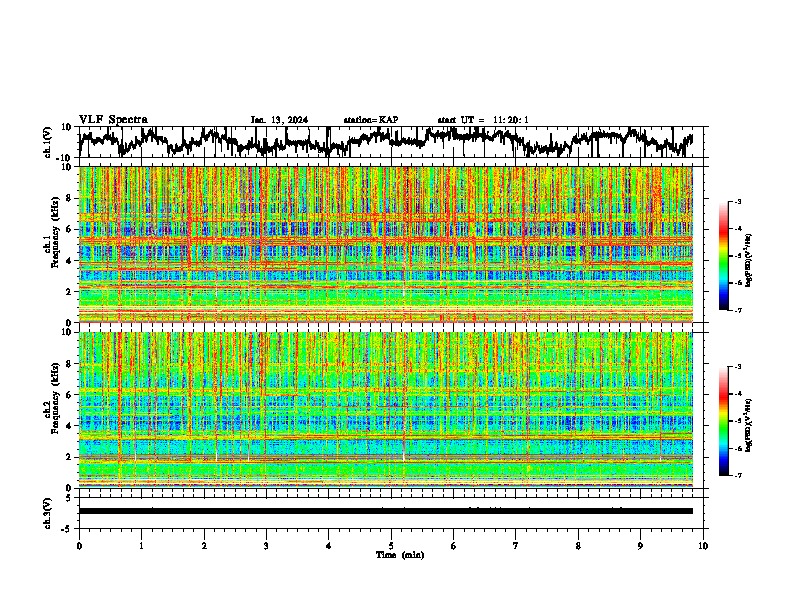
Task: Click time axis tick label "0"
Action: click(79, 546)
